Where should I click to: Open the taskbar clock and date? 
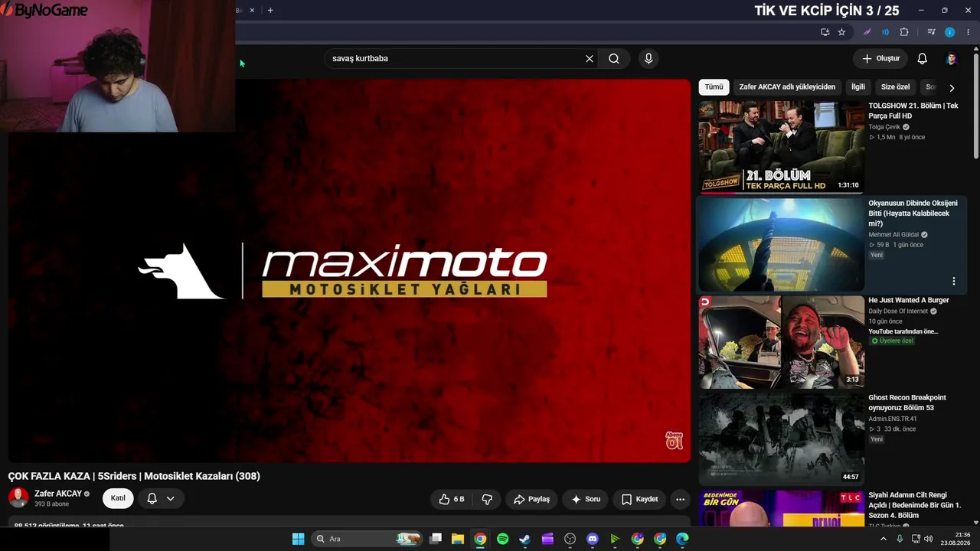coord(955,539)
